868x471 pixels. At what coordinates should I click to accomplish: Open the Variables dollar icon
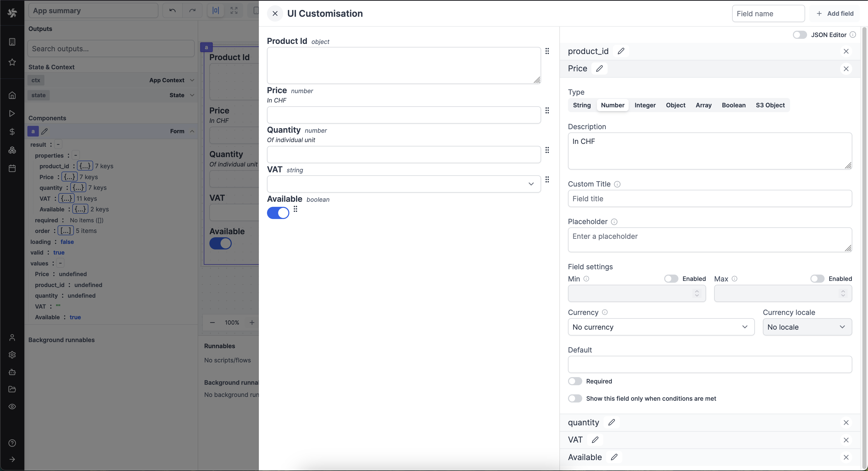click(x=12, y=132)
